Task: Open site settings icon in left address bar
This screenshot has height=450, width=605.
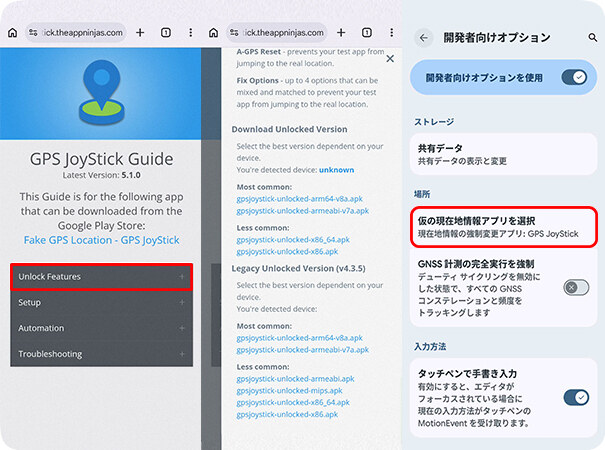Action: (x=33, y=33)
